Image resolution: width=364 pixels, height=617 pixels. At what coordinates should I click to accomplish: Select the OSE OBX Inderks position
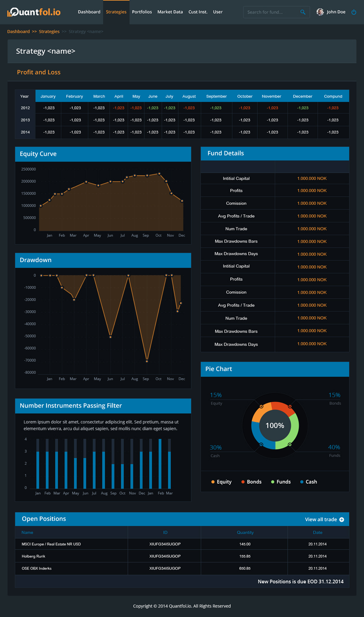coord(37,568)
